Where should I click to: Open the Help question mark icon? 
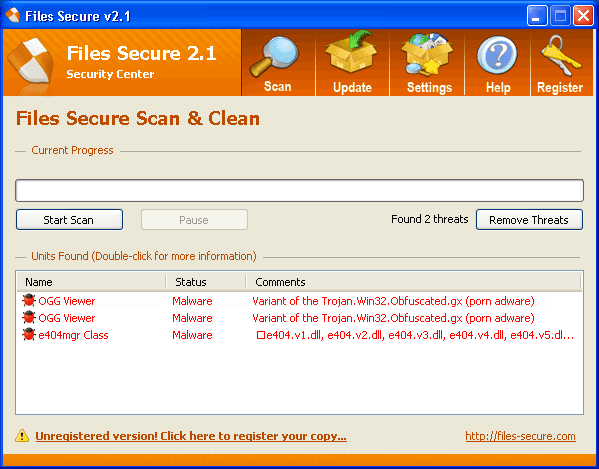pyautogui.click(x=497, y=56)
